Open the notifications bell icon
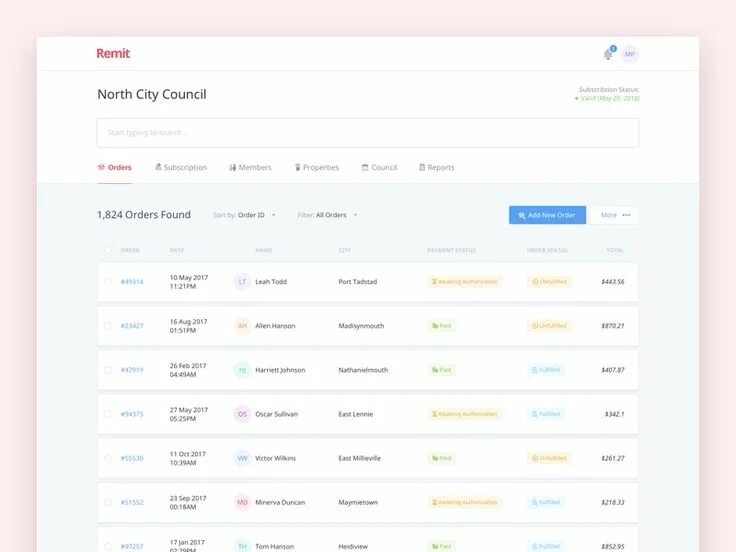 coord(608,54)
